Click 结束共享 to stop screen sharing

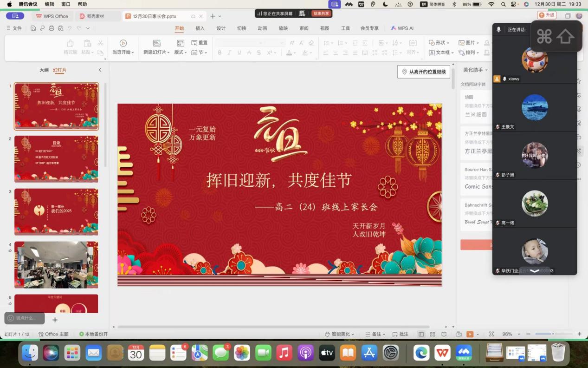[x=321, y=13]
